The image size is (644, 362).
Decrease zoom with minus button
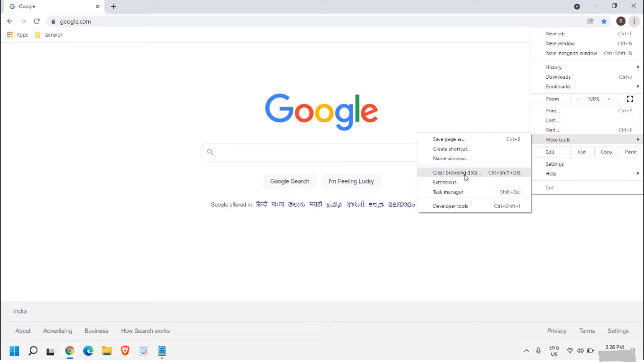tap(578, 99)
